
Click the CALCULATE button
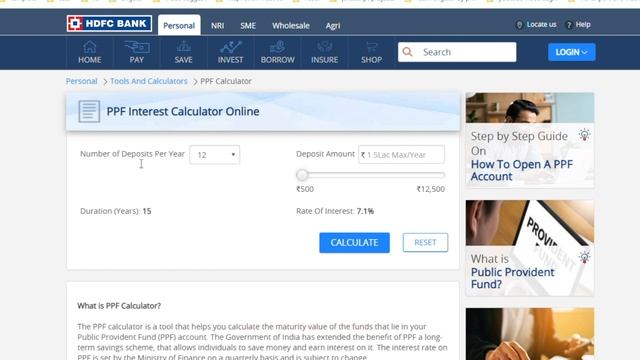[x=354, y=242]
